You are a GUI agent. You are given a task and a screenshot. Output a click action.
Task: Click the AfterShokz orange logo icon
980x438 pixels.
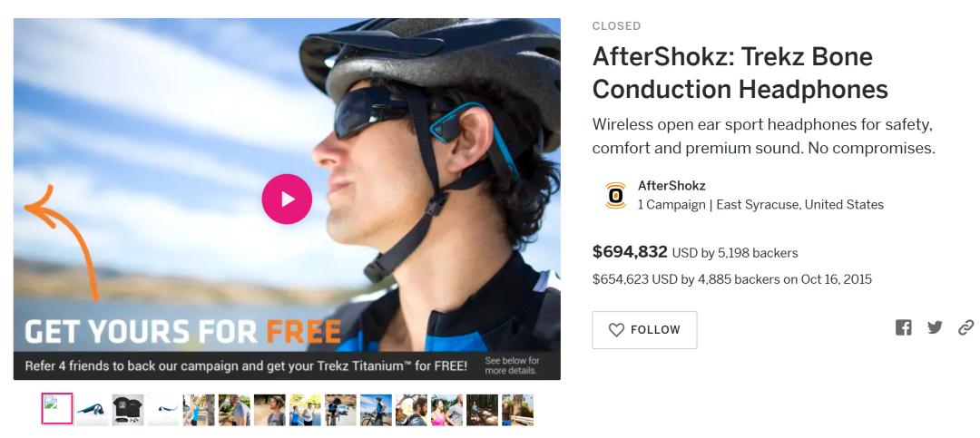tap(615, 195)
